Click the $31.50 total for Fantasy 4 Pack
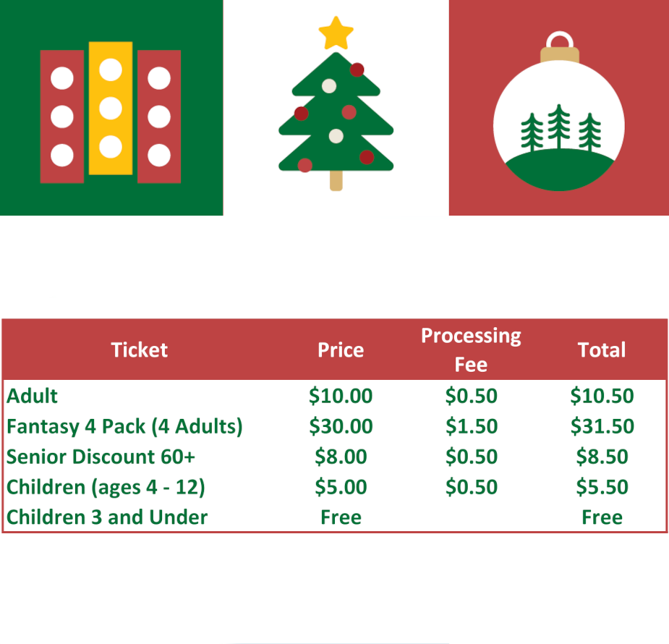The width and height of the screenshot is (669, 644). click(602, 426)
